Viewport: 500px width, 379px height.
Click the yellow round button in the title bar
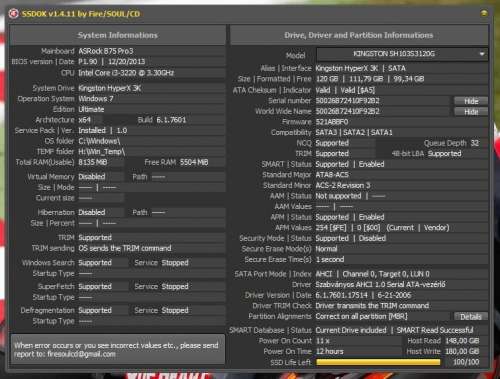click(x=484, y=13)
